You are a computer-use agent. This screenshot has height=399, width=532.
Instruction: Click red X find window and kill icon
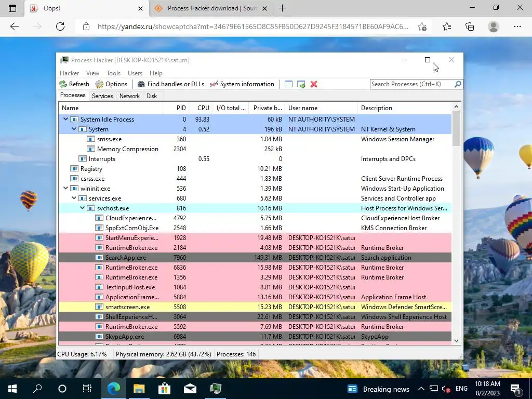314,84
